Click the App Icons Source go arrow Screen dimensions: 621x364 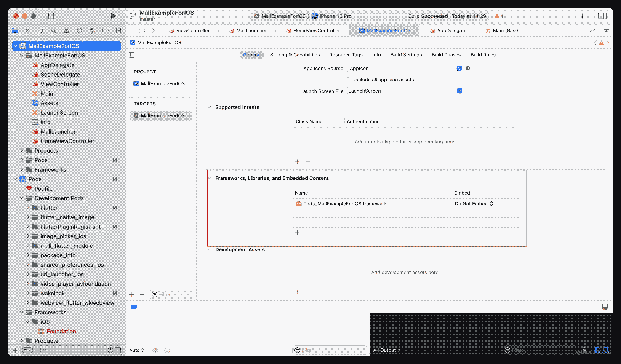click(x=468, y=68)
